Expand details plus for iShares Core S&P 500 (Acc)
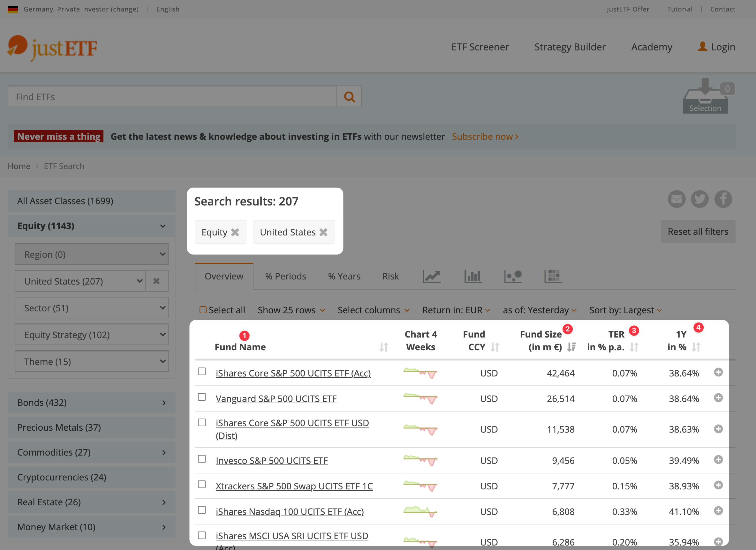This screenshot has width=756, height=550. point(718,372)
